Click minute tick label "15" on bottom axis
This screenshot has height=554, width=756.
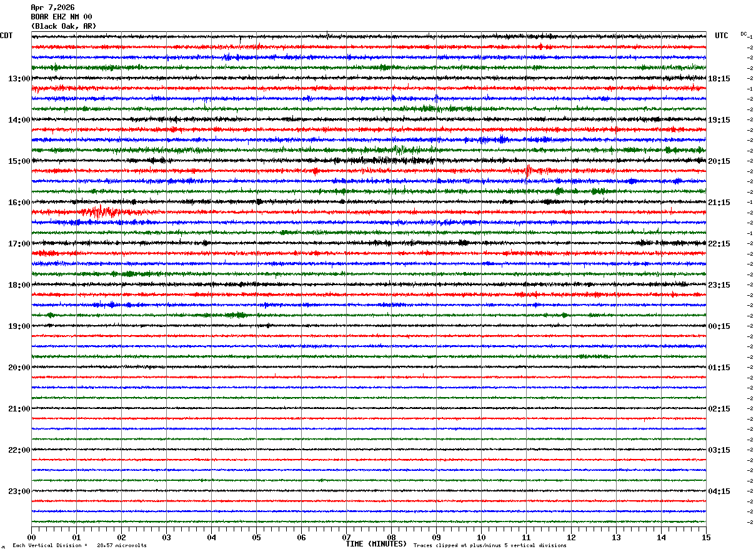(x=706, y=537)
